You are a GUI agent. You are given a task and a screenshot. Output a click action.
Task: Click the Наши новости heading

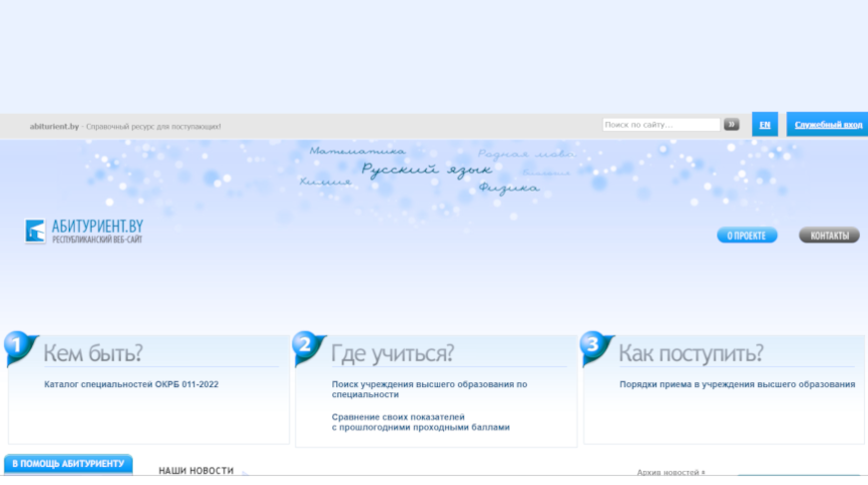click(x=196, y=470)
